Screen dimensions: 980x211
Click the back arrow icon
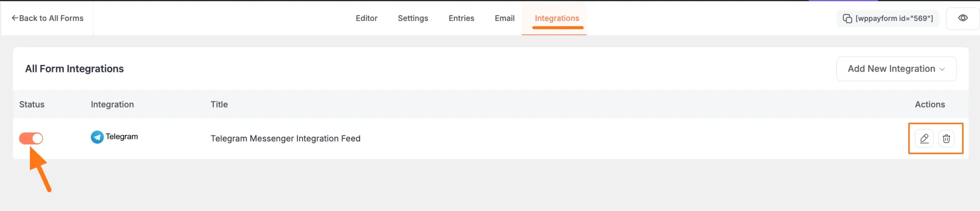point(15,18)
